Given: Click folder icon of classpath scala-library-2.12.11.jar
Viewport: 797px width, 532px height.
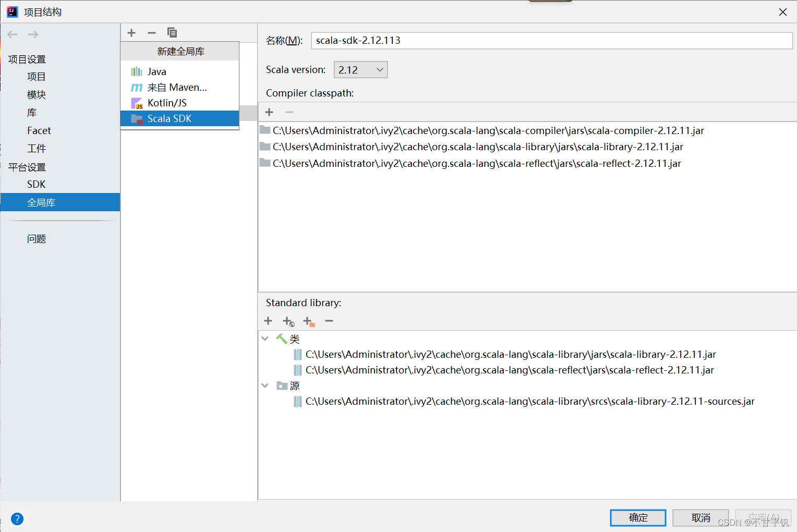Looking at the screenshot, I should (x=265, y=146).
